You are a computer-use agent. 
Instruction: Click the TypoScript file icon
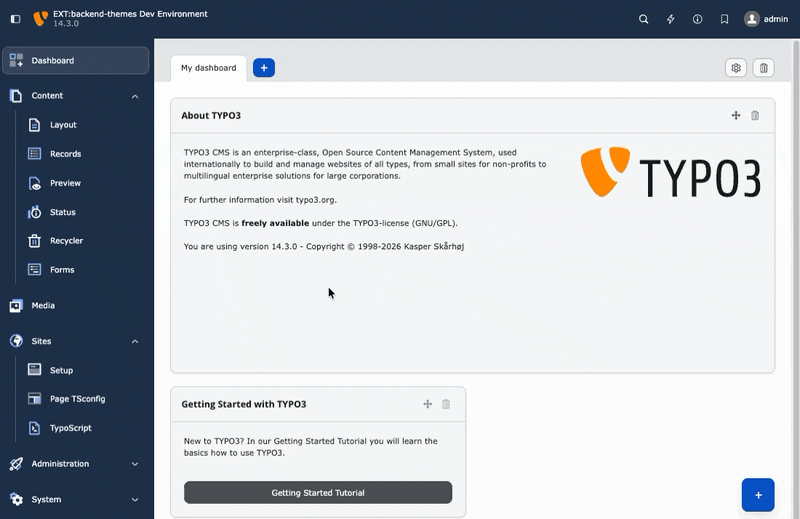tap(34, 428)
